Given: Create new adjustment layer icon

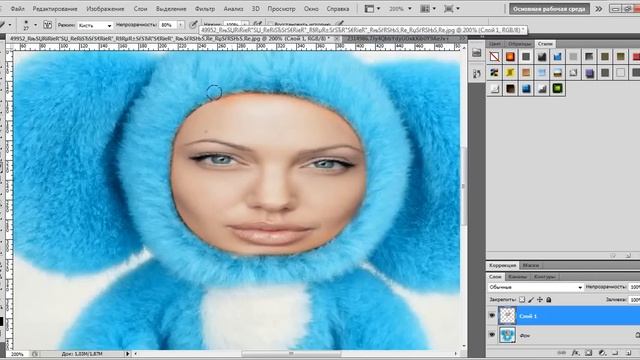Looking at the screenshot, I should 602,353.
